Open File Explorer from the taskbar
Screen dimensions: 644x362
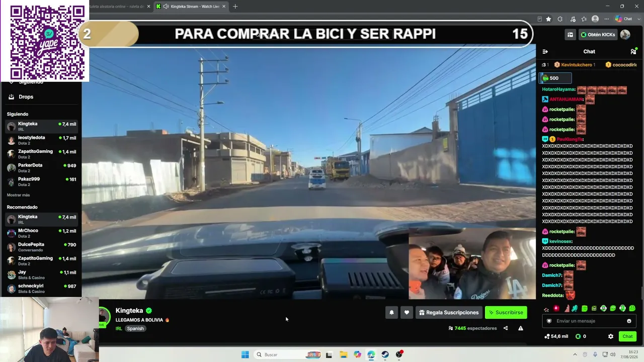click(343, 354)
